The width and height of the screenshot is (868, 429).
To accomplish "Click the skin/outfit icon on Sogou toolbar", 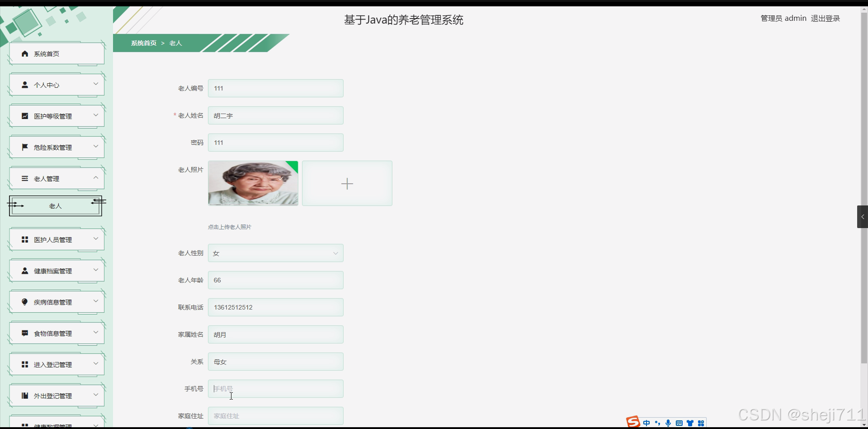I will [690, 423].
